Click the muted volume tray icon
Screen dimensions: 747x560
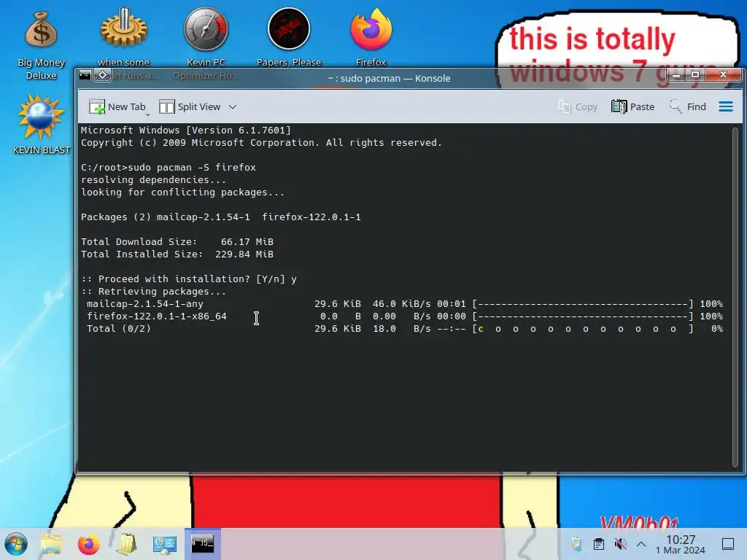pyautogui.click(x=620, y=544)
